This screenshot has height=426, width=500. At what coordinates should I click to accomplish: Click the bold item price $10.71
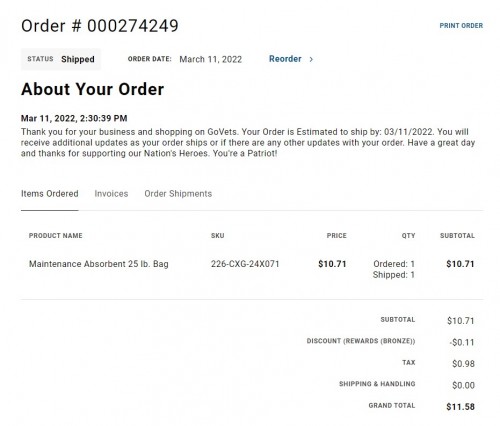pyautogui.click(x=332, y=264)
